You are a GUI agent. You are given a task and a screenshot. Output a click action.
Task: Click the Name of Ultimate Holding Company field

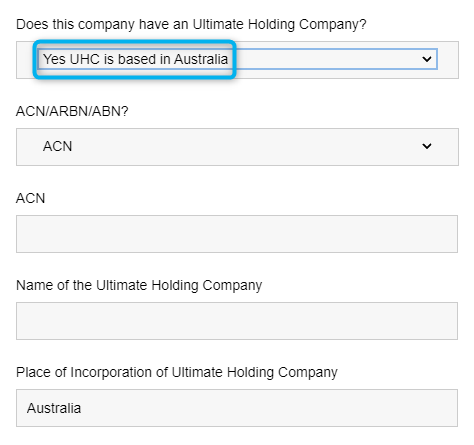[237, 321]
